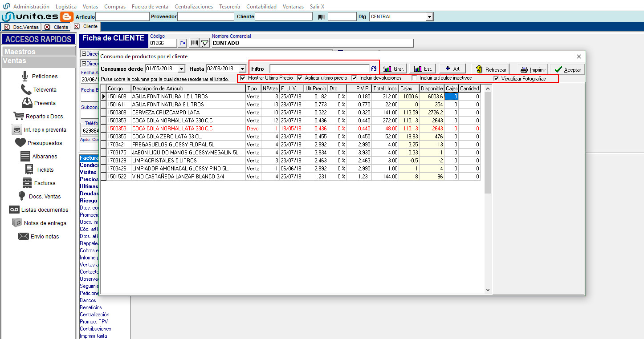Viewport: 644px width, 339px height.
Task: Open the Dlg CENTRAL dropdown
Action: tap(429, 17)
